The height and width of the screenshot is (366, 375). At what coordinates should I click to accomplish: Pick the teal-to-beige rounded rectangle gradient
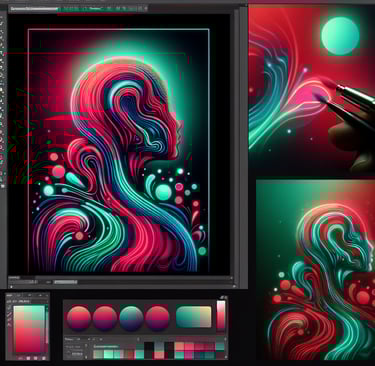pos(194,317)
